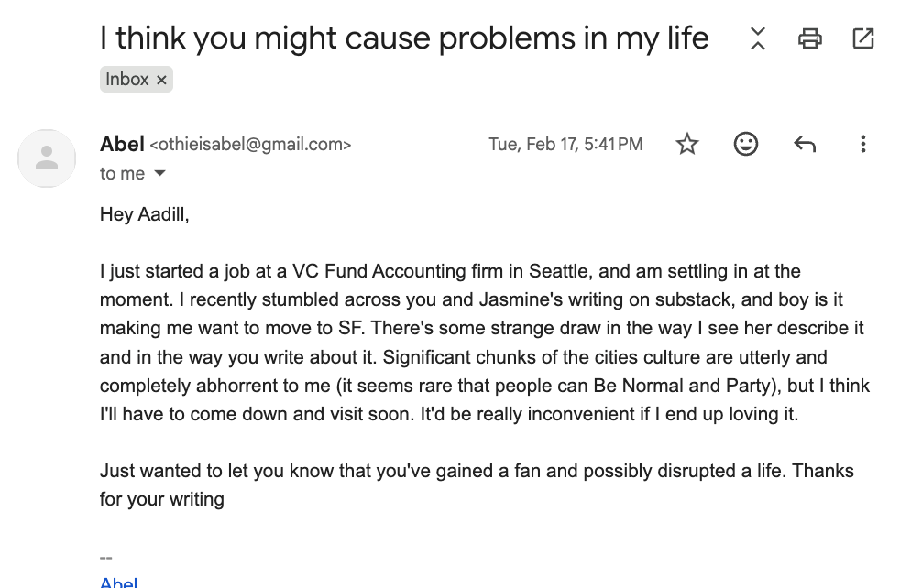Viewport: 911px width, 588px height.
Task: Remove the Inbox label via its x
Action: [x=161, y=80]
